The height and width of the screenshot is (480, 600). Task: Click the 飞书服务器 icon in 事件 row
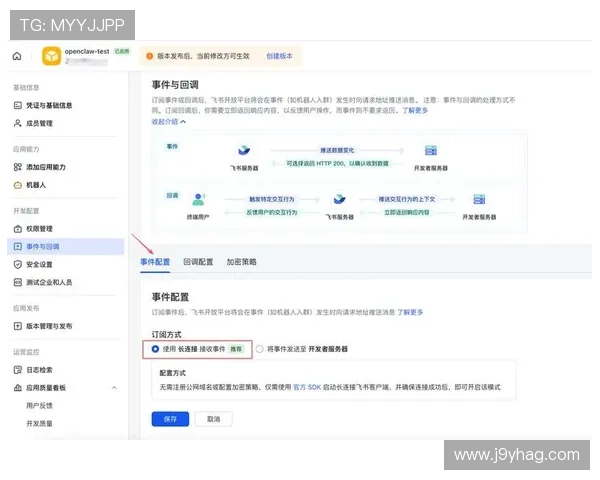point(244,150)
